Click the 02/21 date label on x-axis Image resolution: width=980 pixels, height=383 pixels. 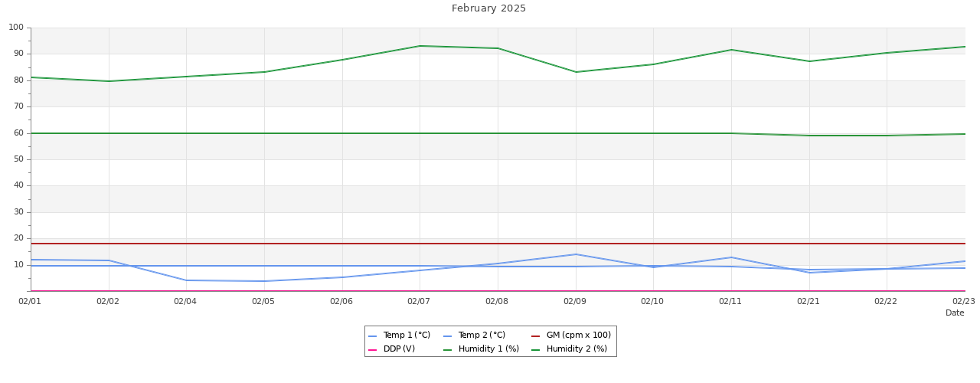point(808,302)
